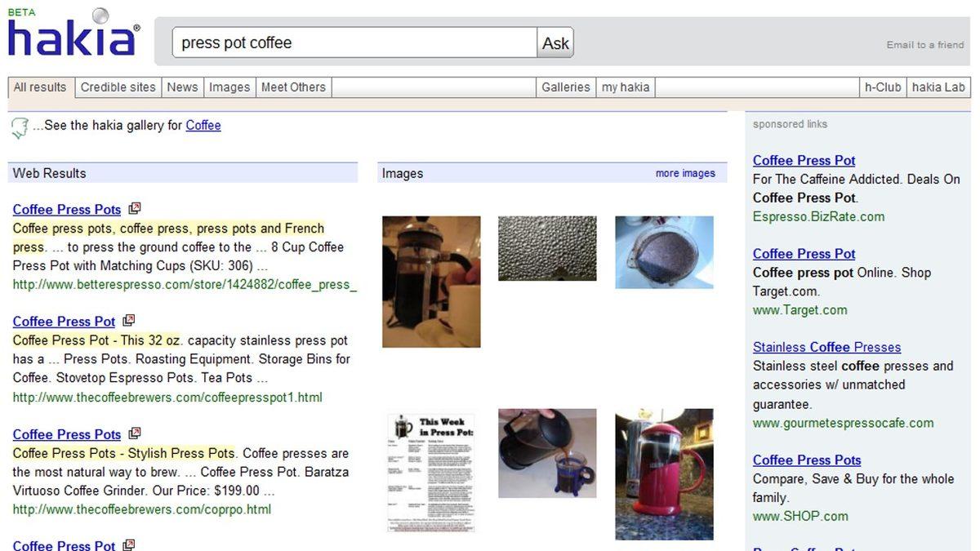Click new-window icon beside Stylish Press Pots result

tap(135, 433)
